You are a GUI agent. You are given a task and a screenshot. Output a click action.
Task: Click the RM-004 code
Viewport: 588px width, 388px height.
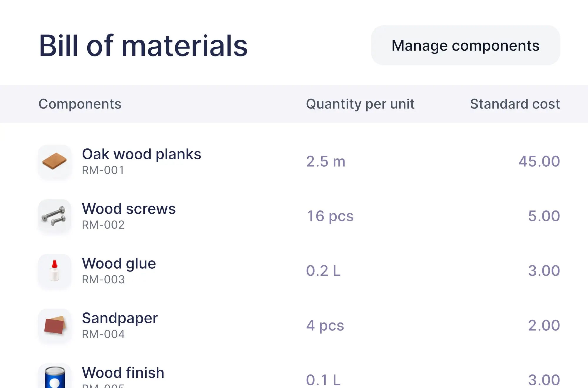coord(103,334)
